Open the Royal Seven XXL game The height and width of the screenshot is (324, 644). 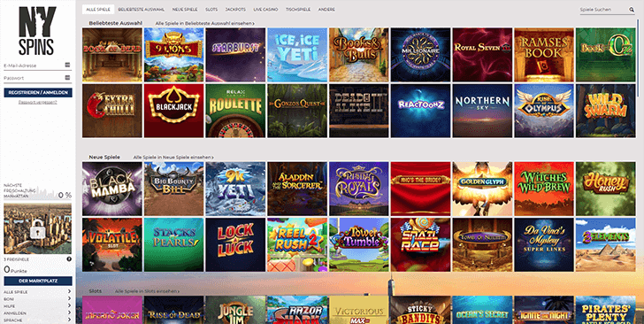coord(482,55)
